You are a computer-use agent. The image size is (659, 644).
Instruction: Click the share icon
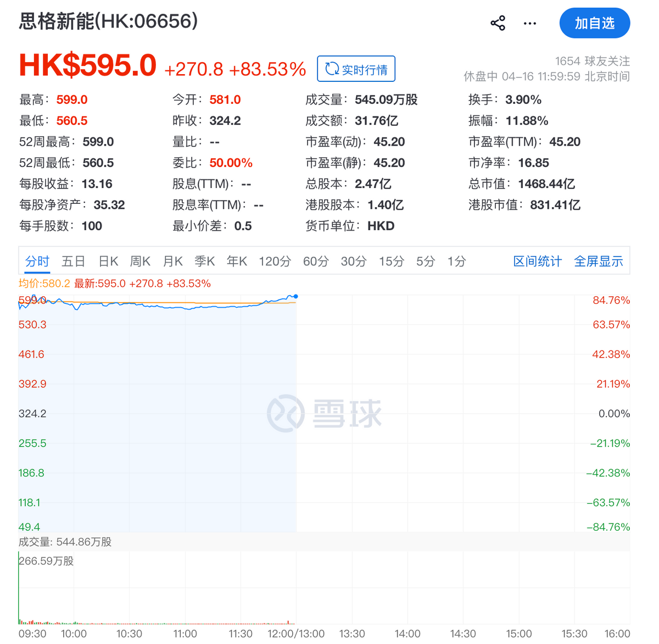tap(498, 23)
